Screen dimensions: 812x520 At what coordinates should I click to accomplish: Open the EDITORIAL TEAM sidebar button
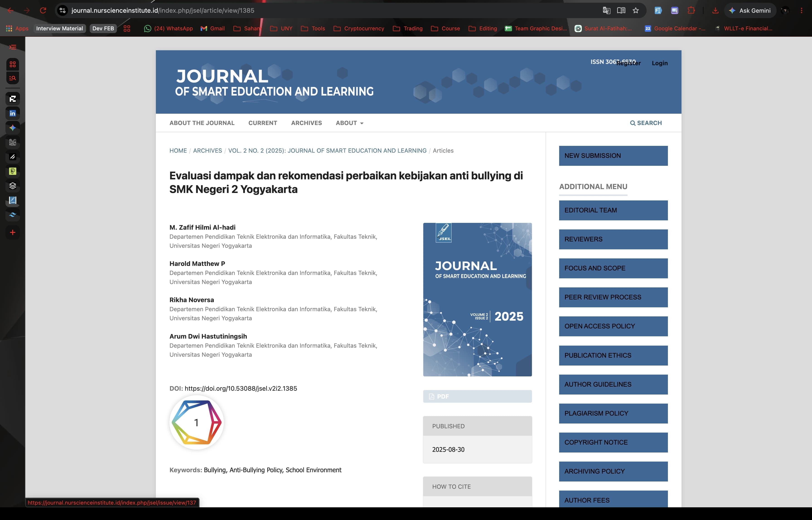point(613,210)
